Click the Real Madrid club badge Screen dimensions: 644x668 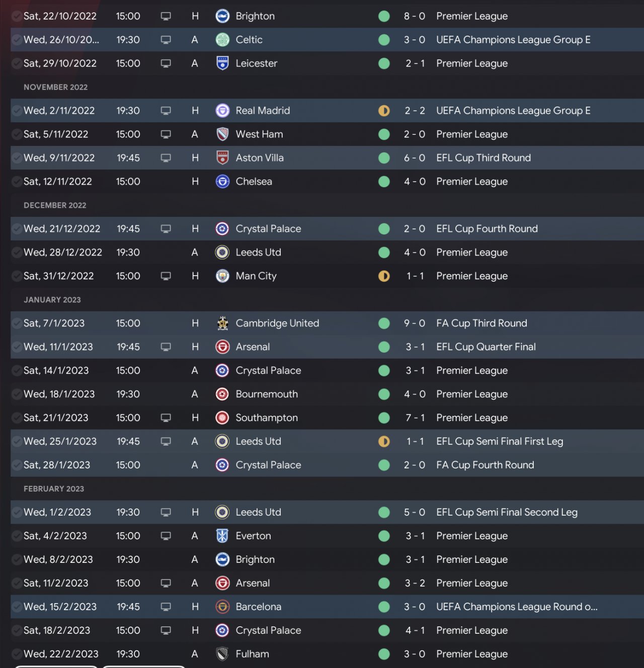pos(222,111)
